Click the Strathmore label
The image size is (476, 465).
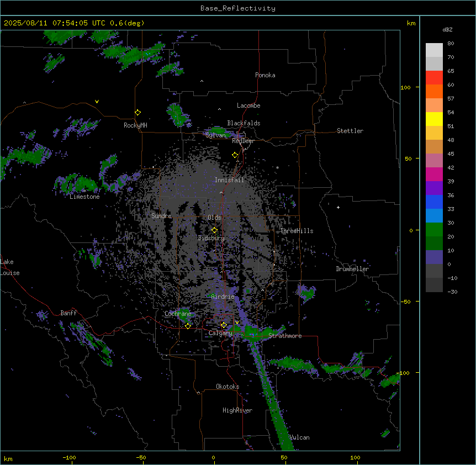click(x=285, y=336)
